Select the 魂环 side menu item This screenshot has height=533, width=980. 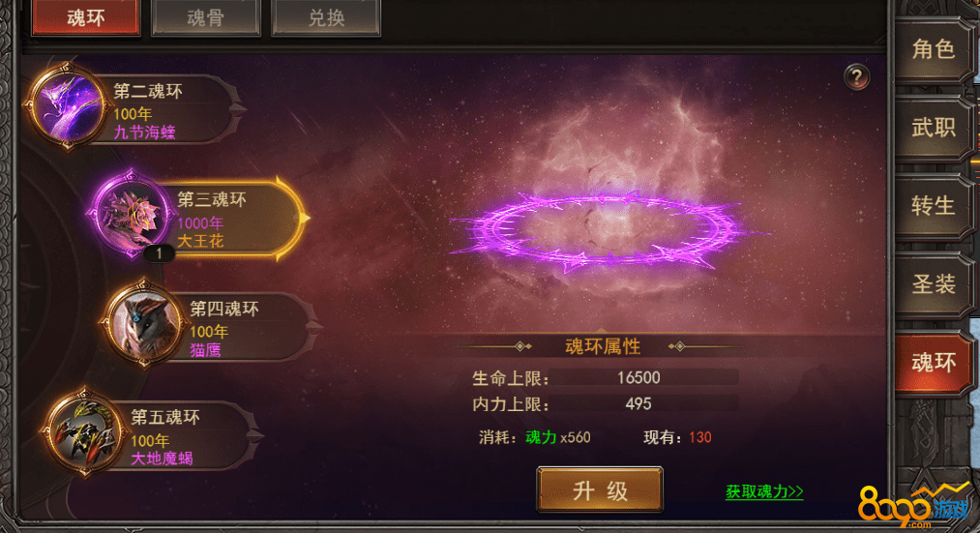[934, 363]
